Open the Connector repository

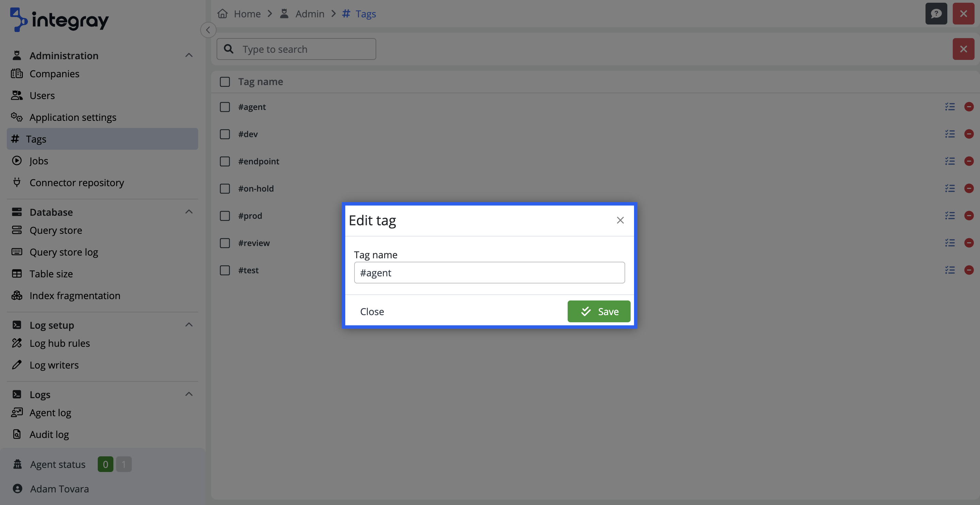tap(77, 182)
